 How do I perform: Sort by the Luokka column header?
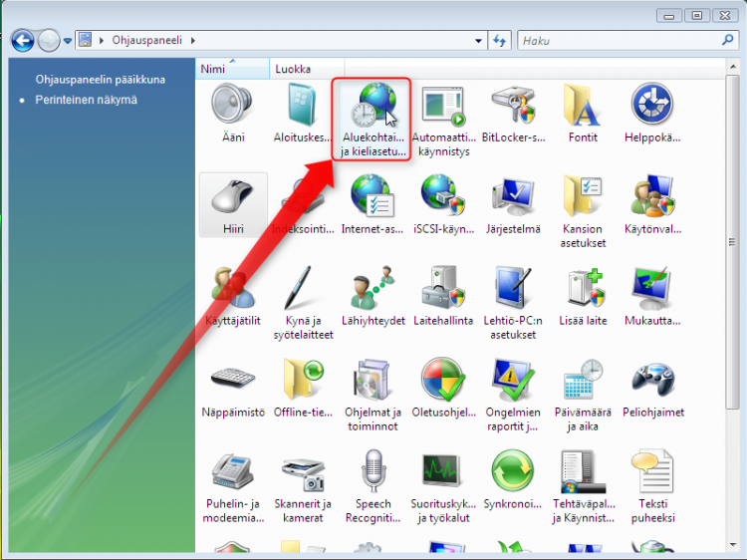point(307,69)
